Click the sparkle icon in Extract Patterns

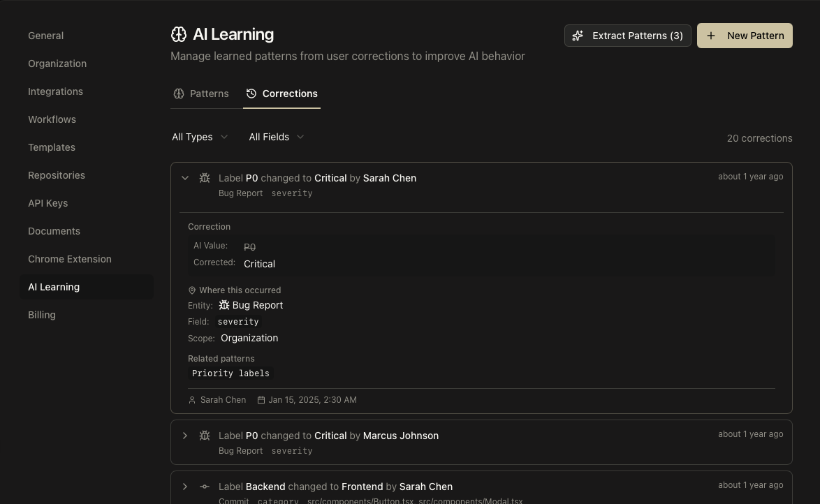578,36
